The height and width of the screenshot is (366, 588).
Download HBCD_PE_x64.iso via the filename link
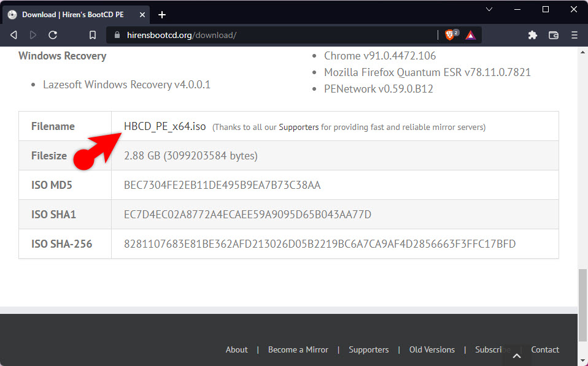click(x=164, y=126)
